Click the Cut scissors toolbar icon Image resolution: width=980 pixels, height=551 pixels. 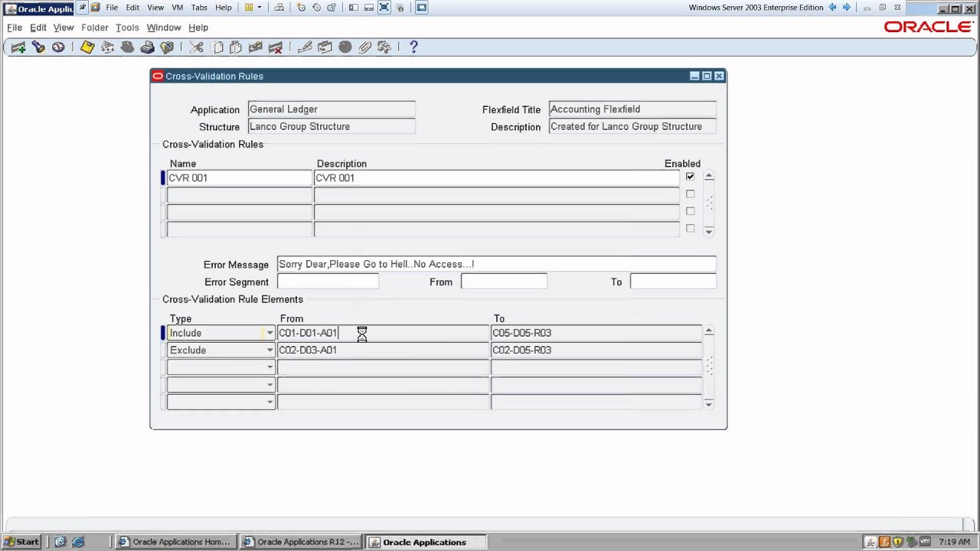197,47
